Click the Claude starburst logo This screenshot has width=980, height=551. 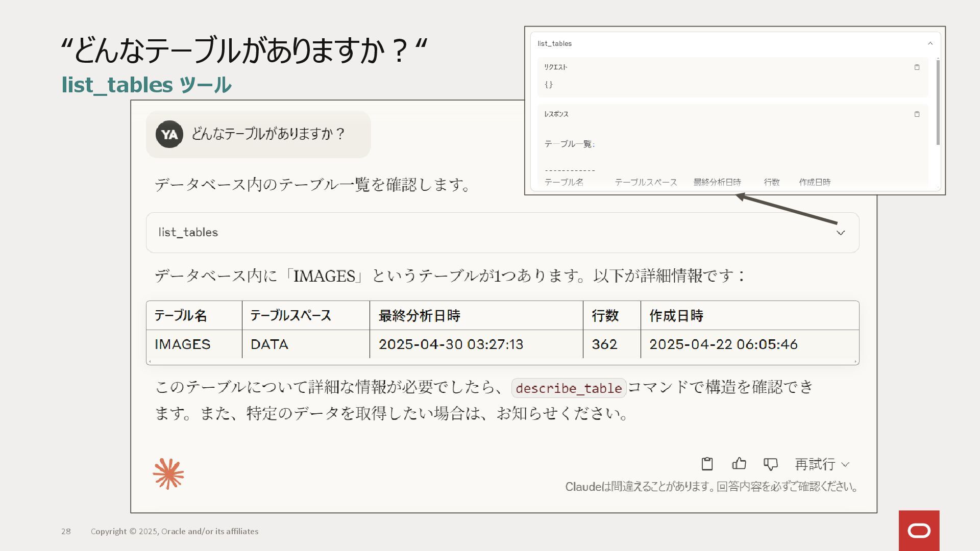tap(168, 474)
